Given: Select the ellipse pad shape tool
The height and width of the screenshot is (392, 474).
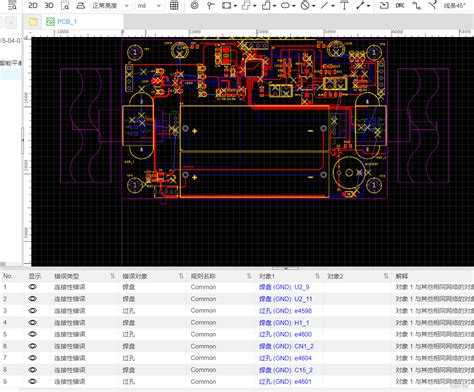Looking at the screenshot, I should point(285,5).
